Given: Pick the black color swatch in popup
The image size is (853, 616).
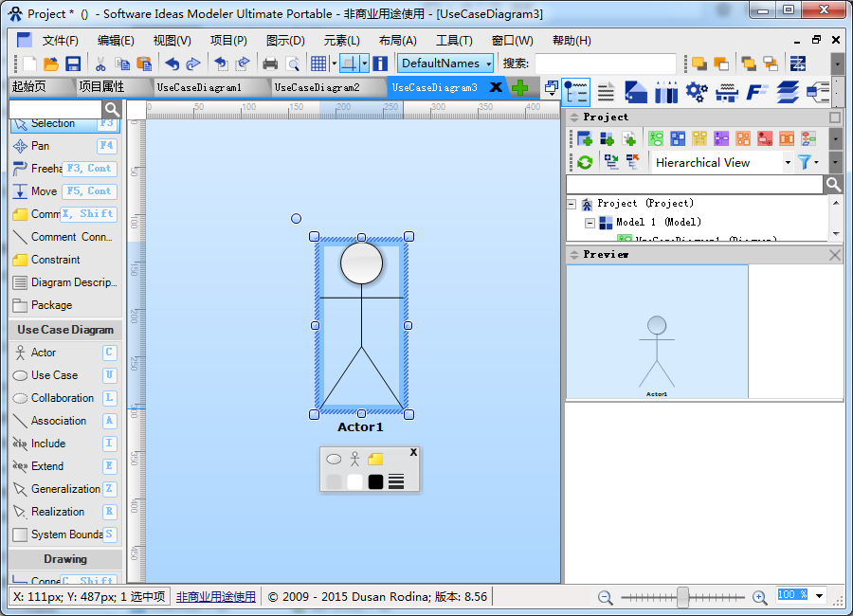Looking at the screenshot, I should click(375, 481).
